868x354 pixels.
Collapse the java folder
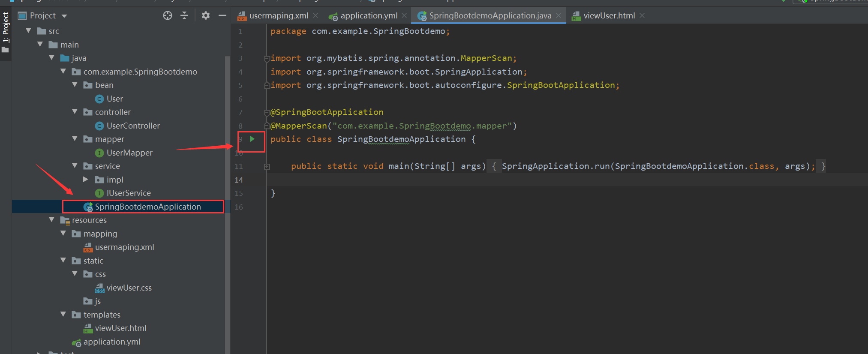(x=52, y=58)
